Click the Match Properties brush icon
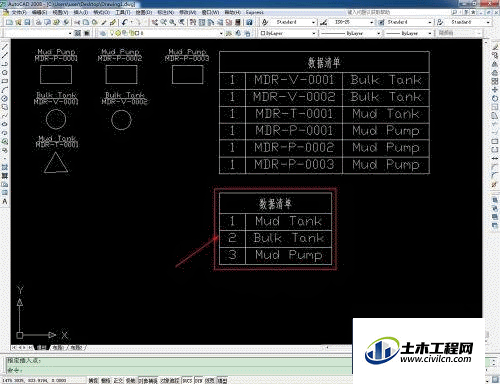Screen dimensions: 500x384 113,22
